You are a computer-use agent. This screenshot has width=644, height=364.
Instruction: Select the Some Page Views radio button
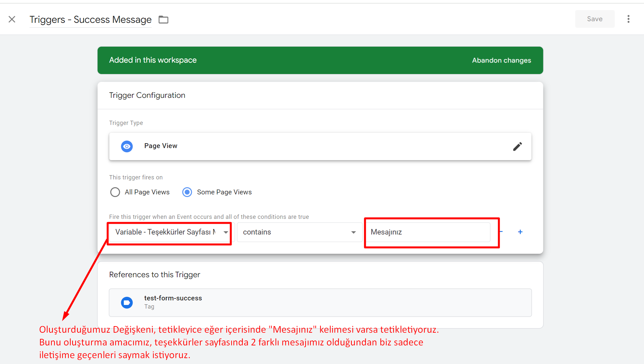187,192
